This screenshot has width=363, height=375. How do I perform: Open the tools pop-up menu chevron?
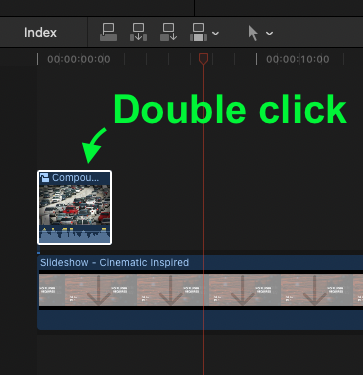tap(269, 33)
